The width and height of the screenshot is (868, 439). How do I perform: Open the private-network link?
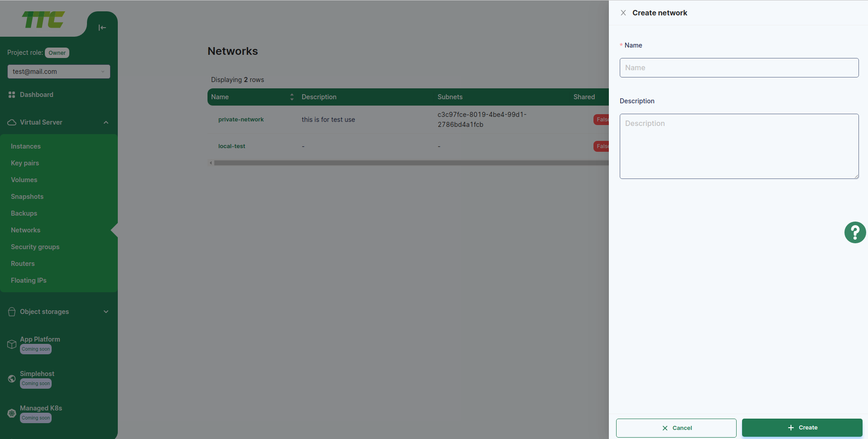coord(241,120)
